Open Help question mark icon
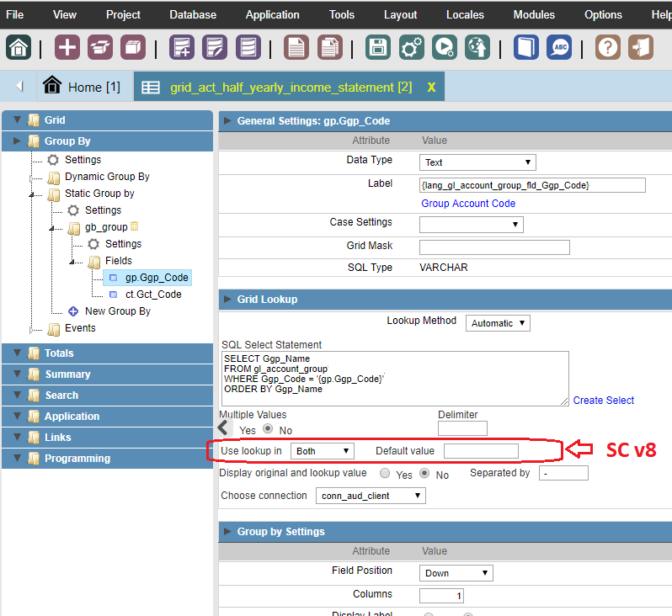 point(608,47)
